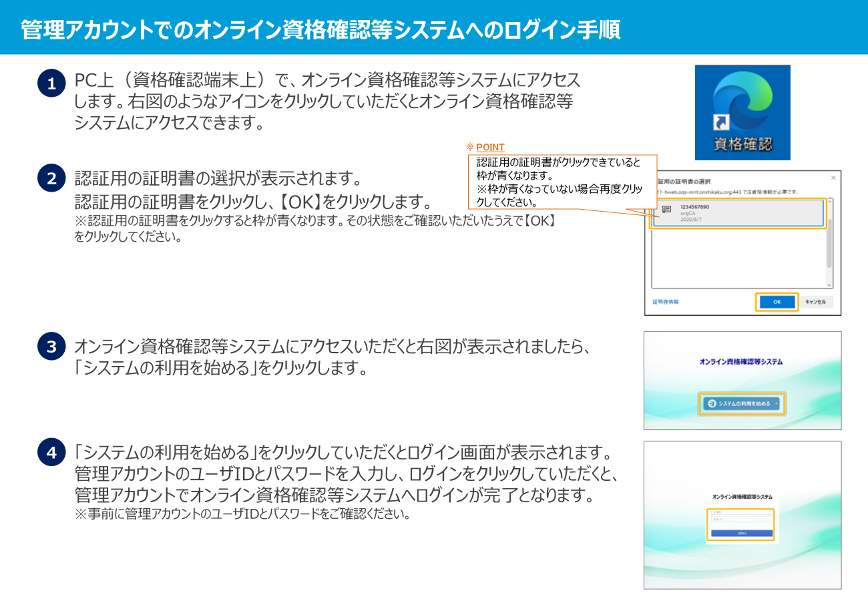Click the step 3 numbered circle
Screen dimensions: 868x601
[52, 347]
